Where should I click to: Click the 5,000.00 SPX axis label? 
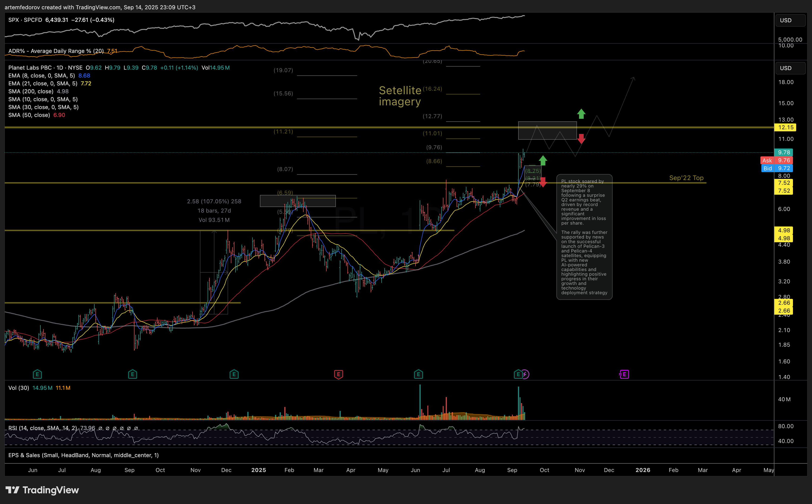790,39
